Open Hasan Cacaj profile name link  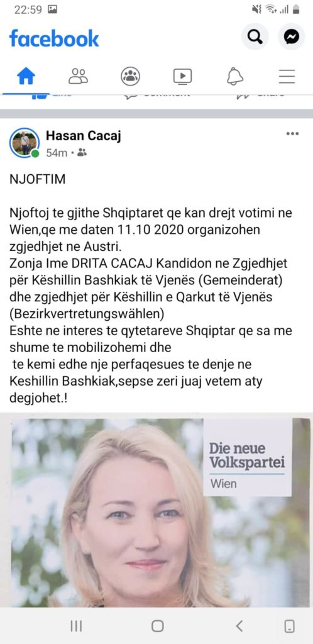(x=83, y=136)
